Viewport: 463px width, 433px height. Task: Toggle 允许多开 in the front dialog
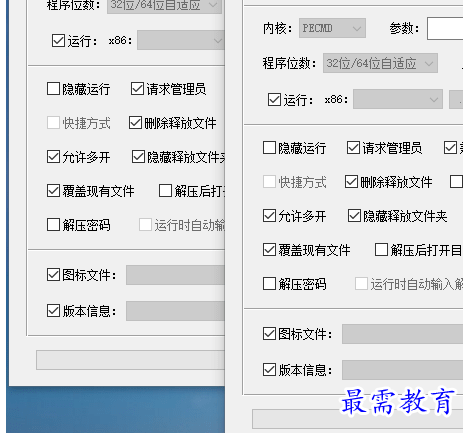point(269,216)
